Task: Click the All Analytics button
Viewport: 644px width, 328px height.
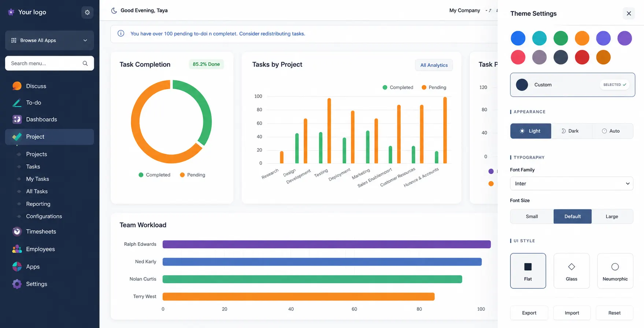Action: click(x=434, y=65)
